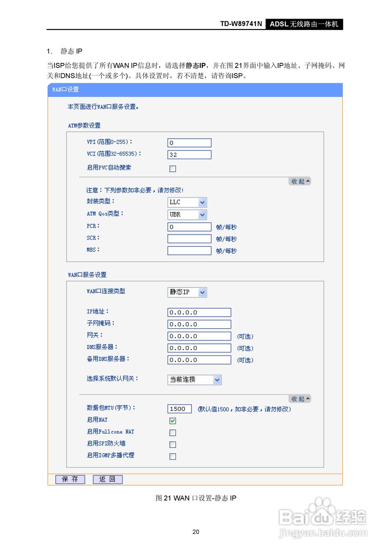
Task: Click the 本页面进行WAN口服务设置 text
Action: 103,106
